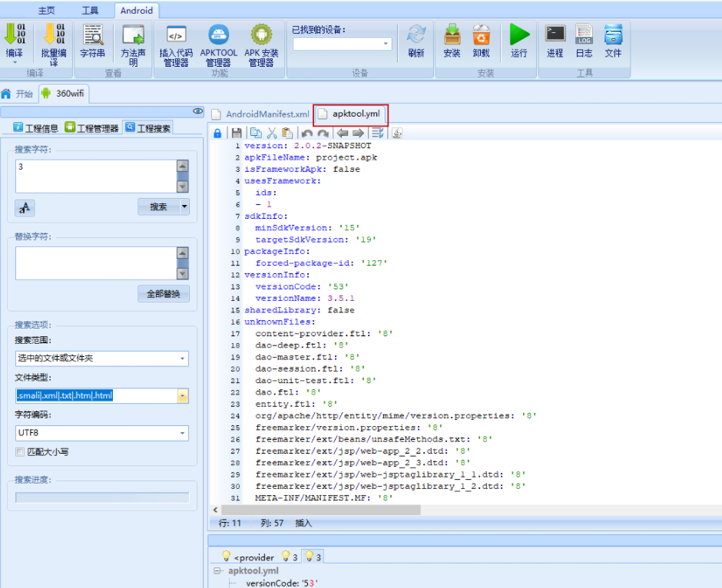Click the 卸载 uninstall icon
Viewport: 722px width, 588px height.
(481, 35)
